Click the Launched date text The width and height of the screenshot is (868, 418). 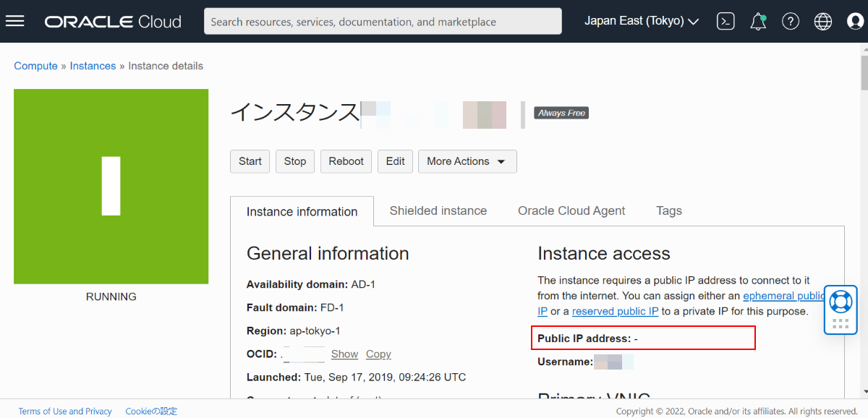[356, 378]
